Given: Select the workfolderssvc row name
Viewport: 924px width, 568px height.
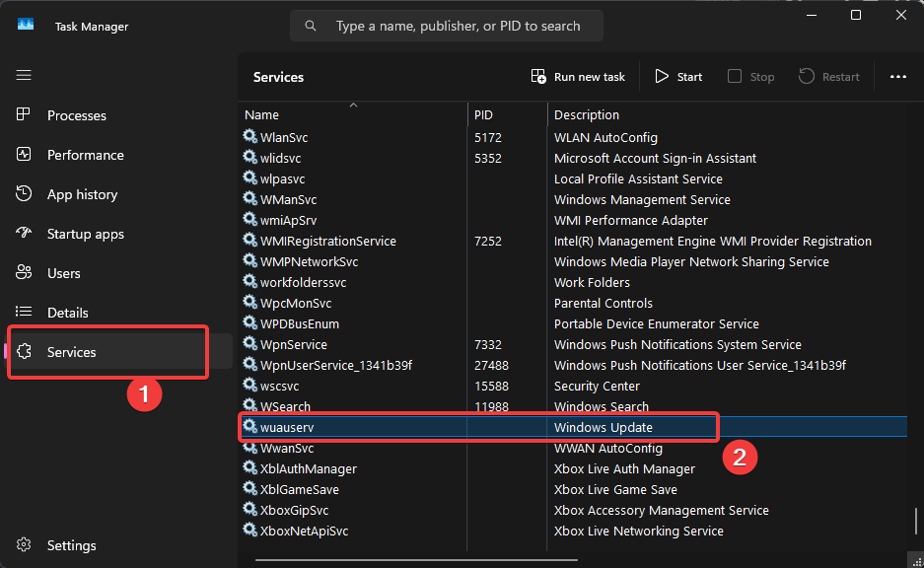Looking at the screenshot, I should [304, 282].
